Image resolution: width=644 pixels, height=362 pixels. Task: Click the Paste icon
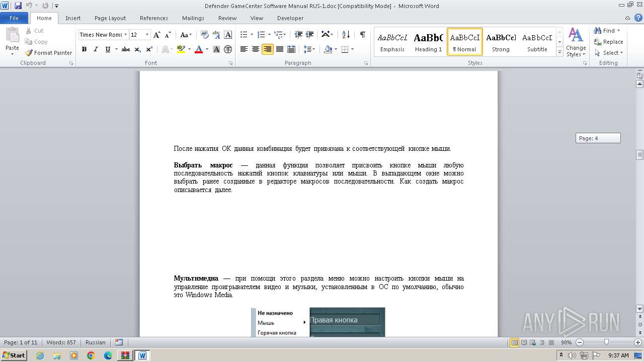click(x=12, y=36)
